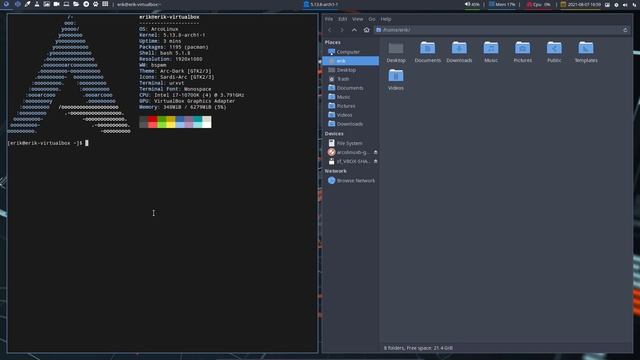Select the Public folder icon
The height and width of the screenshot is (360, 640).
[554, 52]
